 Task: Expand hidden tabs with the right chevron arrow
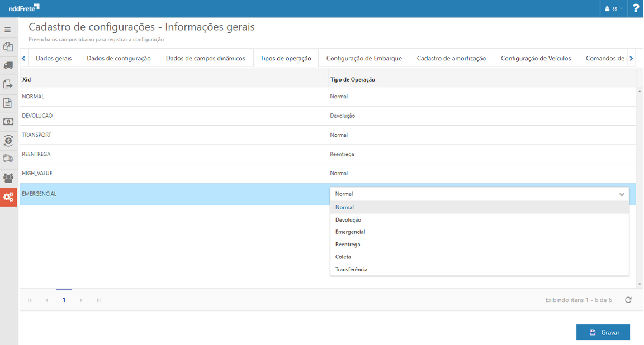click(631, 57)
